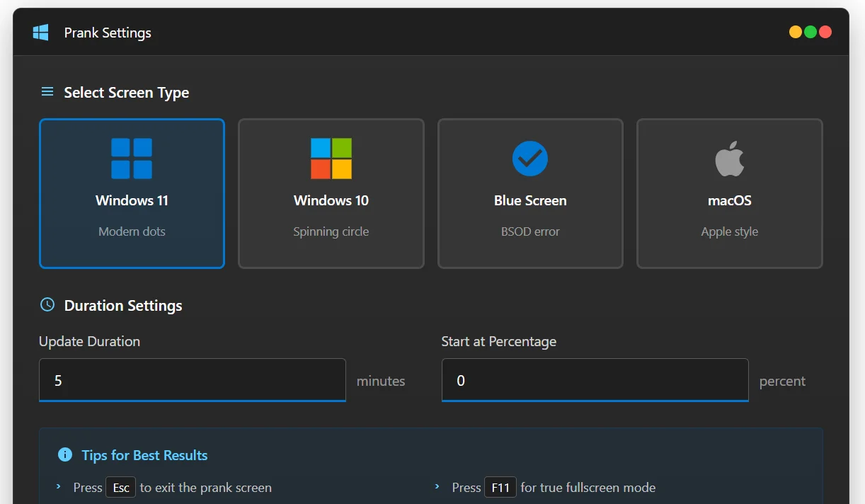The image size is (865, 504).
Task: Click the clock icon beside Duration Settings
Action: point(47,305)
